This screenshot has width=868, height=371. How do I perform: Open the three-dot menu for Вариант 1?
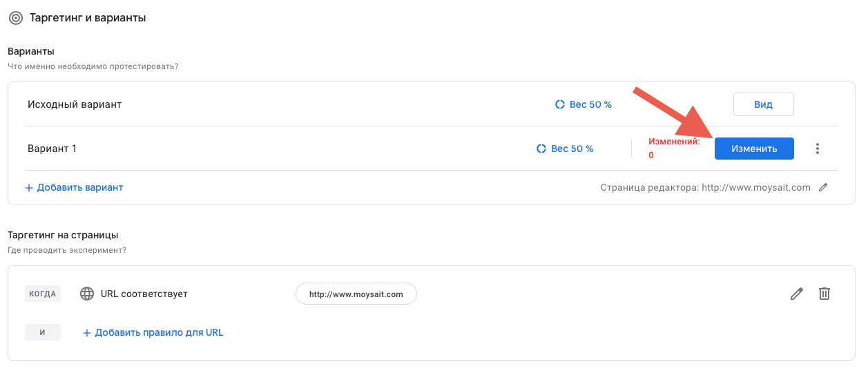[818, 149]
